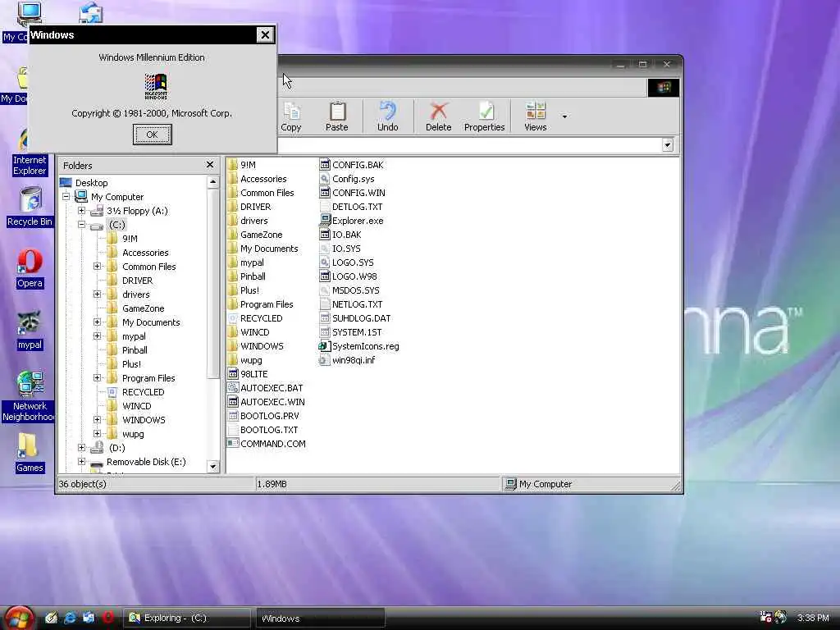Collapse the My Computer tree node
The image size is (840, 630).
click(66, 197)
